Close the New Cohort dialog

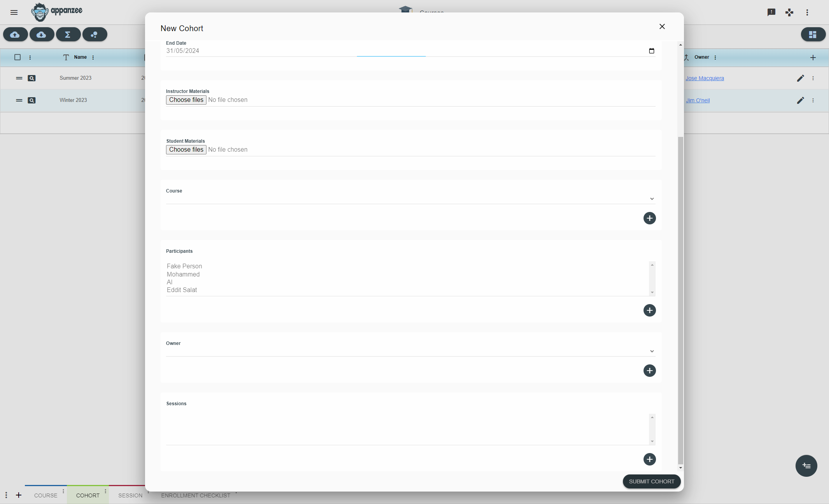click(662, 26)
